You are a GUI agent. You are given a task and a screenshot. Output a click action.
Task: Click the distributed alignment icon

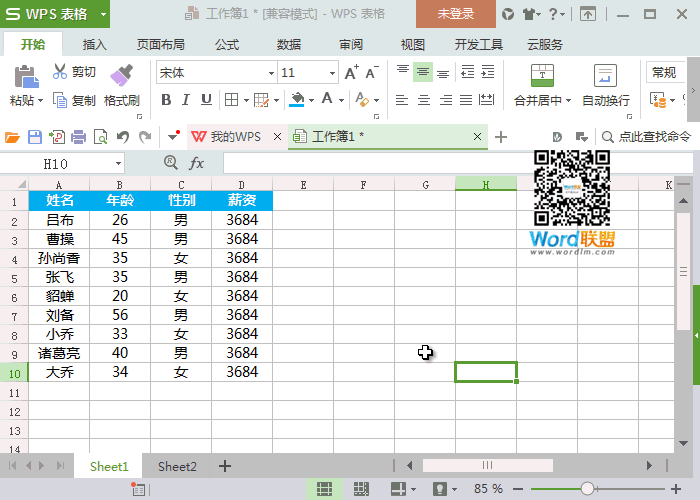click(x=486, y=100)
